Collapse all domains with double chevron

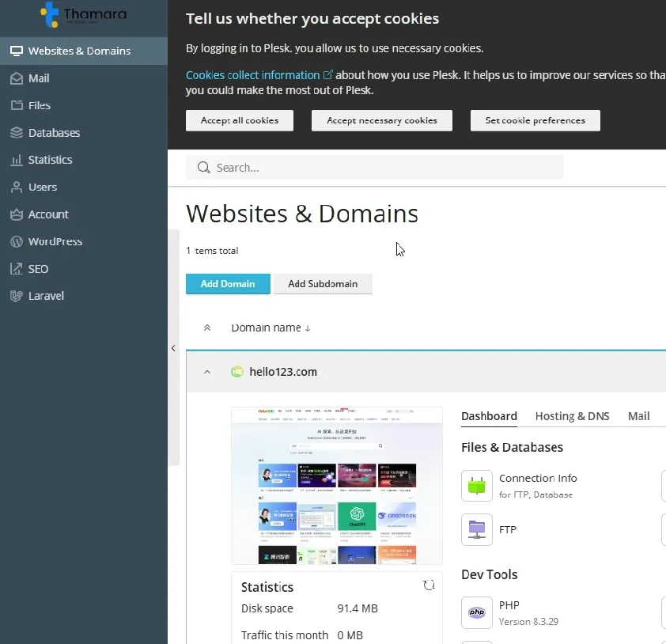pos(207,328)
